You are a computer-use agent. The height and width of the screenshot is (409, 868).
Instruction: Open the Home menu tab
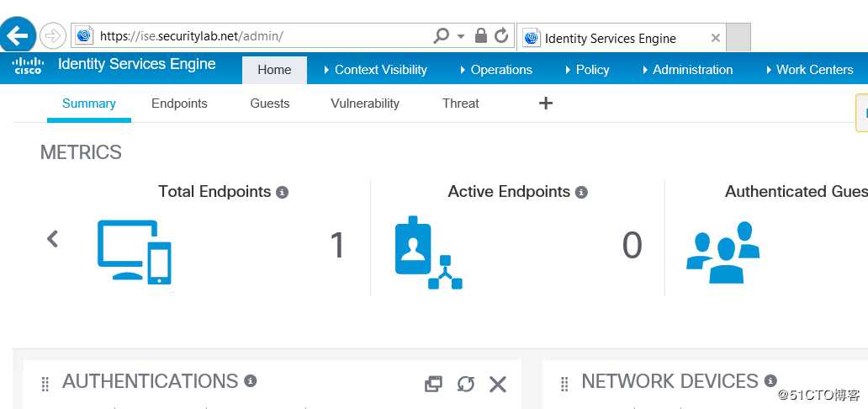274,70
